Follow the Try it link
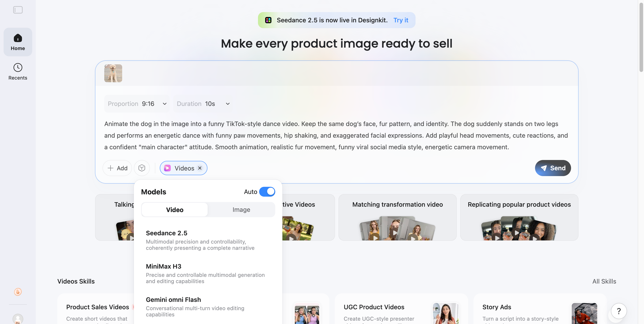This screenshot has width=644, height=324. 401,20
